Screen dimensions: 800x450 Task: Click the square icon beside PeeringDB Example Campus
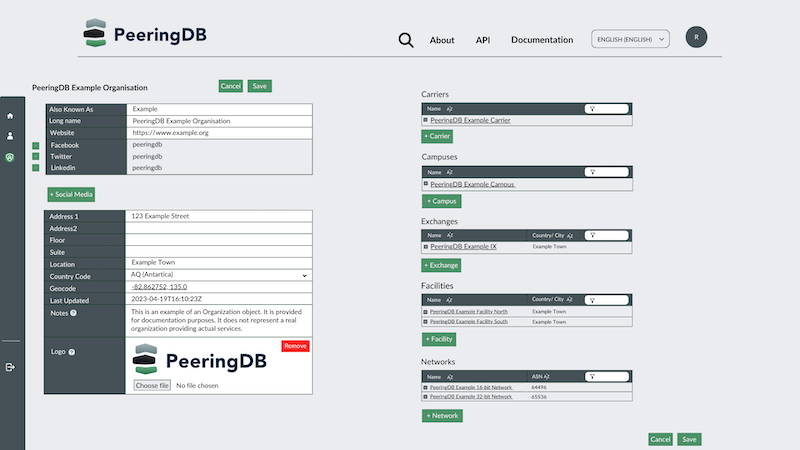click(x=426, y=184)
